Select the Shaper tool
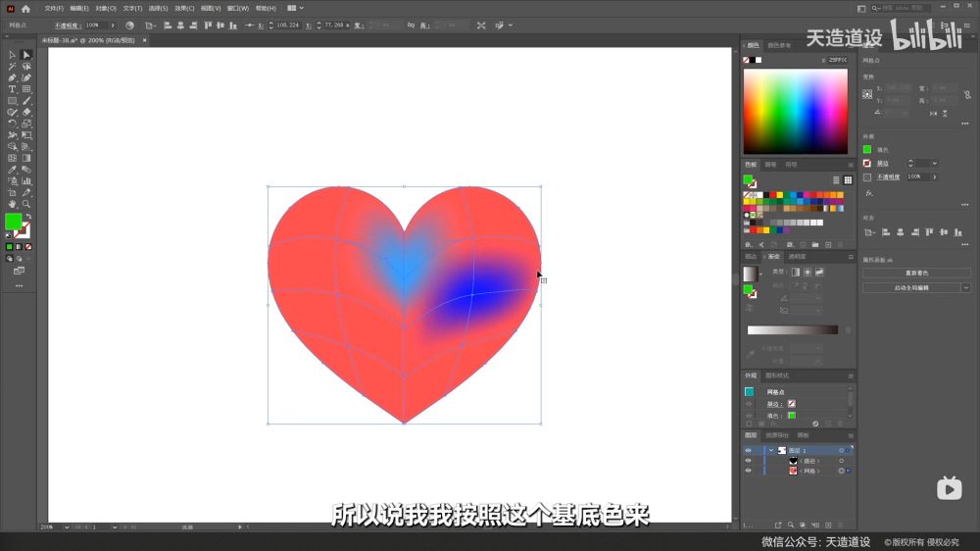The height and width of the screenshot is (551, 980). point(12,112)
